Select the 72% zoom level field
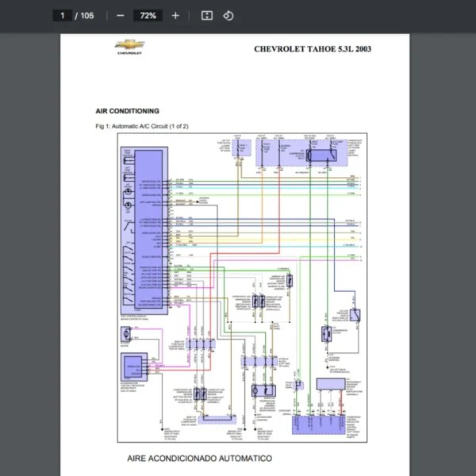Viewport: 476px width, 476px height. (148, 15)
